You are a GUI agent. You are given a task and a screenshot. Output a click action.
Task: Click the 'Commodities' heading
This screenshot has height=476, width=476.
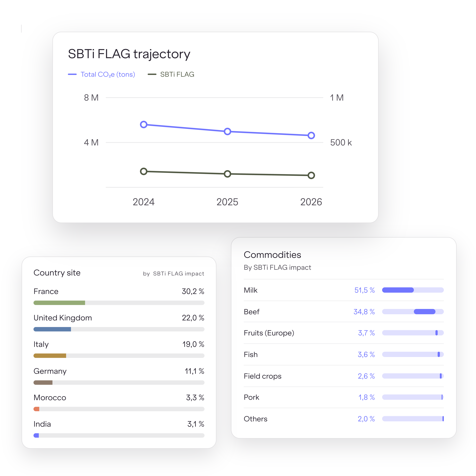click(272, 255)
